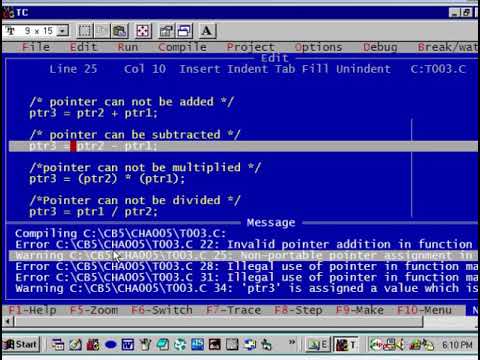Click F6-Switch in the bottom bar
This screenshot has width=480, height=360.
[x=162, y=310]
